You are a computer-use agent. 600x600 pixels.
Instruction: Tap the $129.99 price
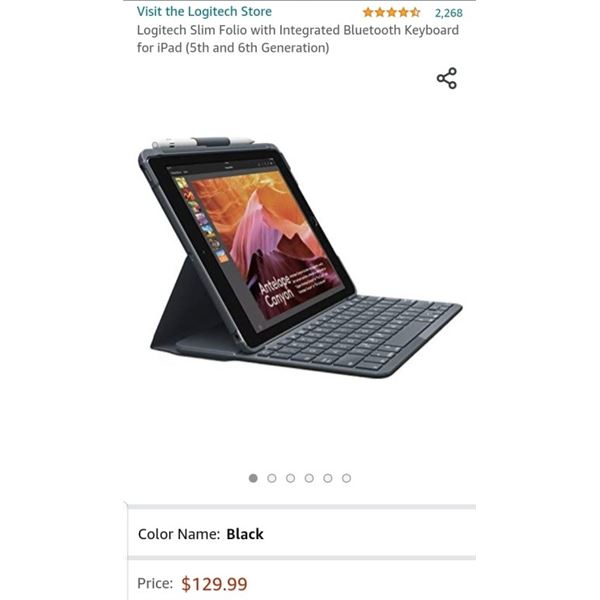[x=214, y=584]
